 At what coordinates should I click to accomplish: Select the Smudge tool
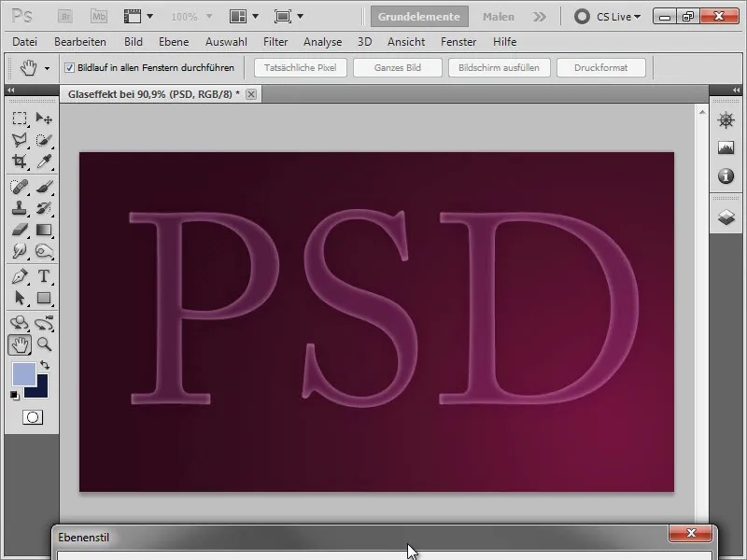[x=20, y=251]
